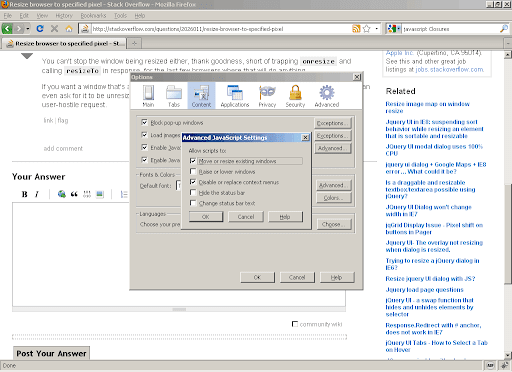Click the search magnifier icon
Viewport: 512px width, 372px height.
(x=504, y=29)
